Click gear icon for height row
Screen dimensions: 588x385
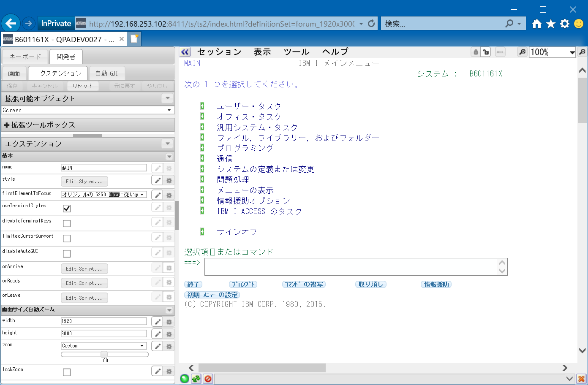(x=169, y=334)
